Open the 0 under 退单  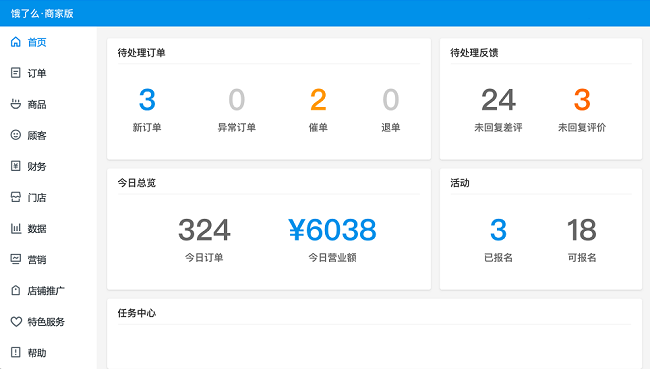coord(391,100)
